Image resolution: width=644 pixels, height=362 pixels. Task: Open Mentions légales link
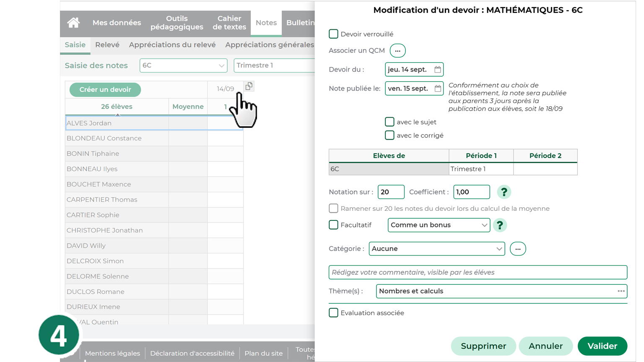[x=112, y=353]
